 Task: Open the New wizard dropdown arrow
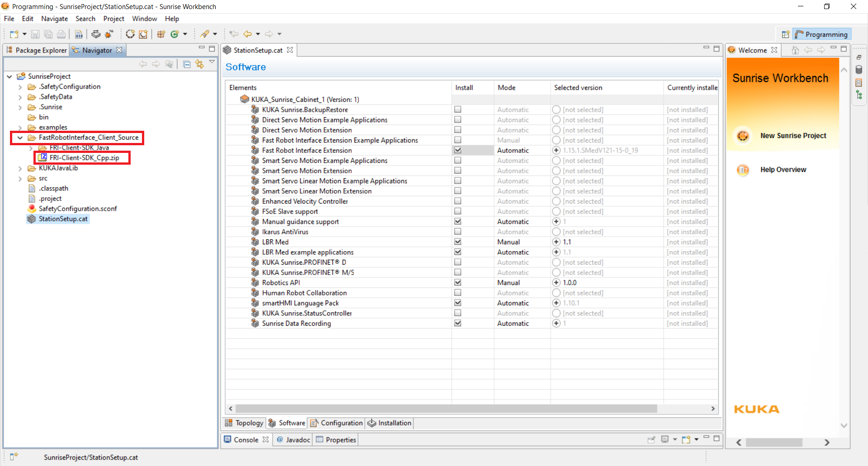coord(24,34)
